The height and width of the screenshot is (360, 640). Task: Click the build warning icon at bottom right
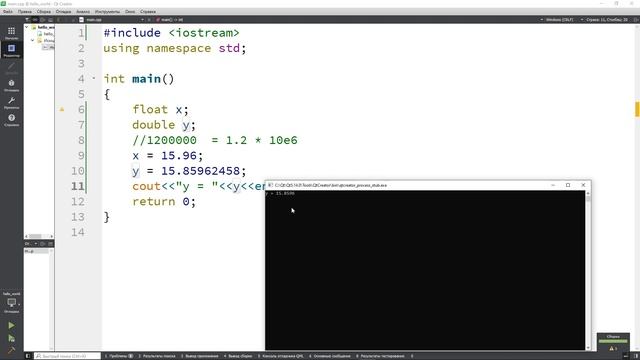[x=612, y=348]
